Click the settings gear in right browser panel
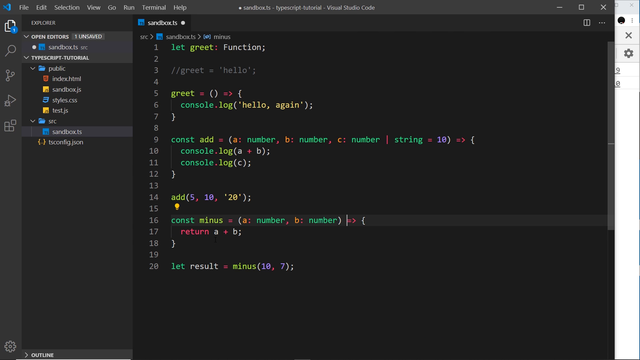640x360 pixels. click(629, 53)
